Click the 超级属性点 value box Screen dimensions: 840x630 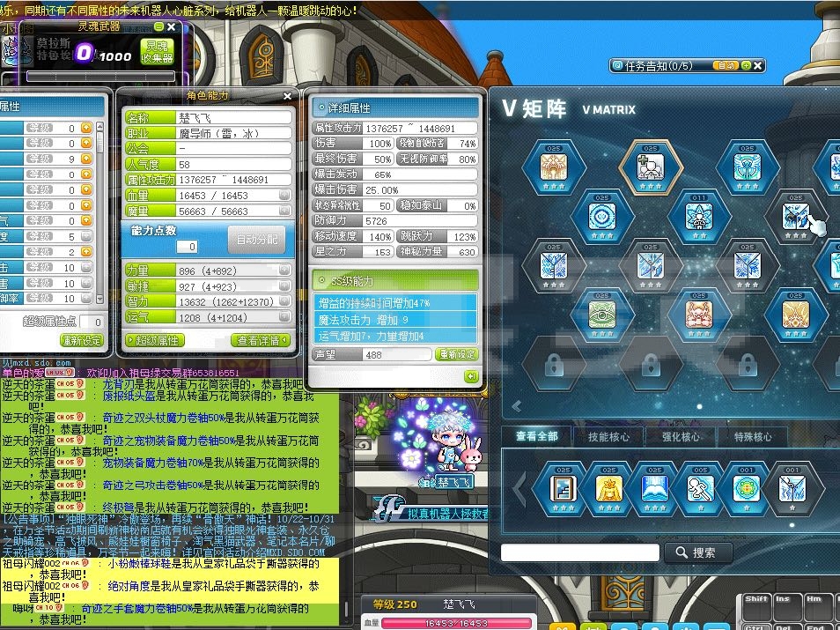pyautogui.click(x=91, y=322)
